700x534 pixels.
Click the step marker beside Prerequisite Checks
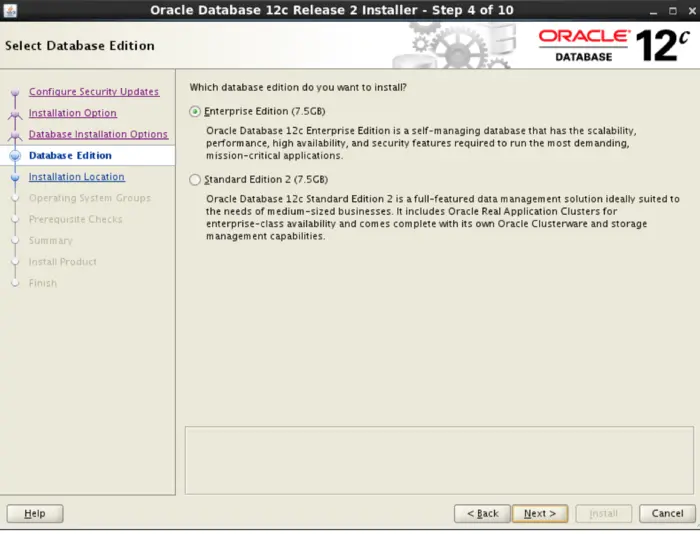(15, 219)
